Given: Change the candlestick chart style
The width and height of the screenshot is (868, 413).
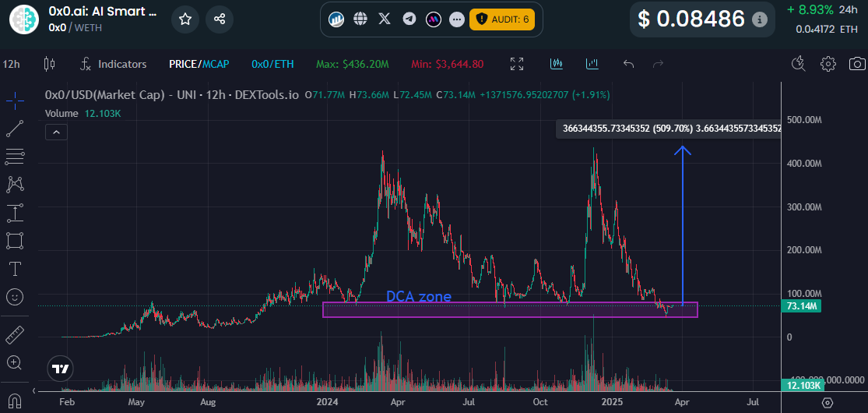Looking at the screenshot, I should point(49,65).
